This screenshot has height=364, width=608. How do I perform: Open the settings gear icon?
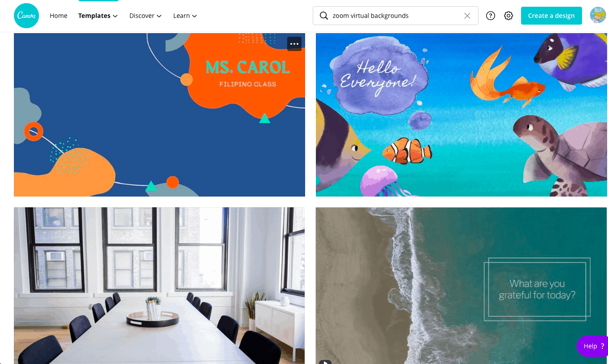(x=509, y=16)
